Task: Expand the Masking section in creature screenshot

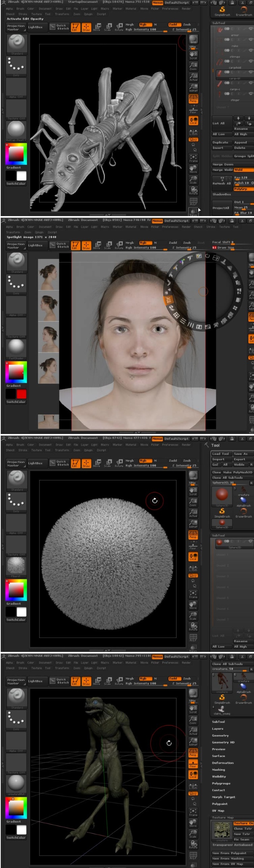Action: click(x=218, y=770)
